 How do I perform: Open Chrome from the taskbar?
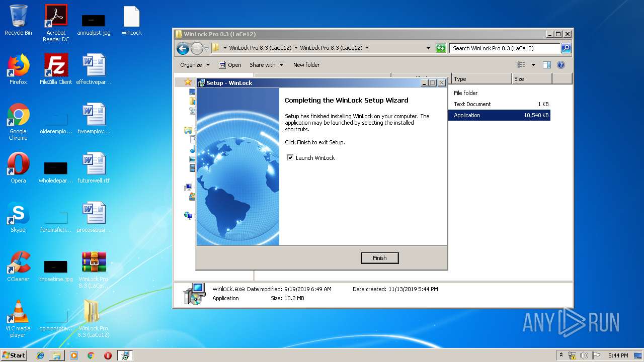click(x=91, y=355)
